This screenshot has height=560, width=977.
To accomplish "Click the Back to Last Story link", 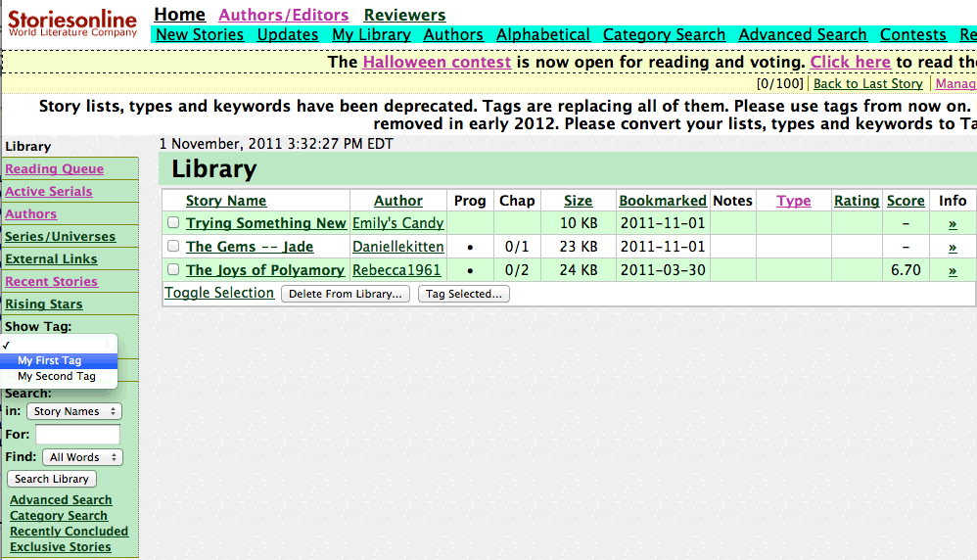I will point(868,83).
